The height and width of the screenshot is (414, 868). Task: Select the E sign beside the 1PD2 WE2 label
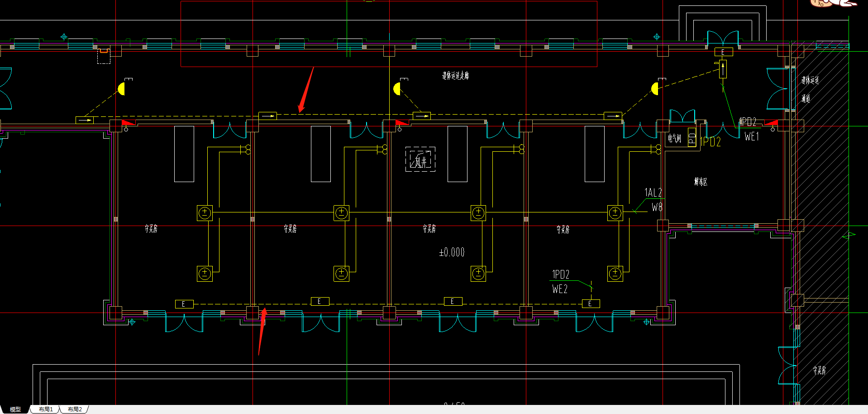(591, 304)
